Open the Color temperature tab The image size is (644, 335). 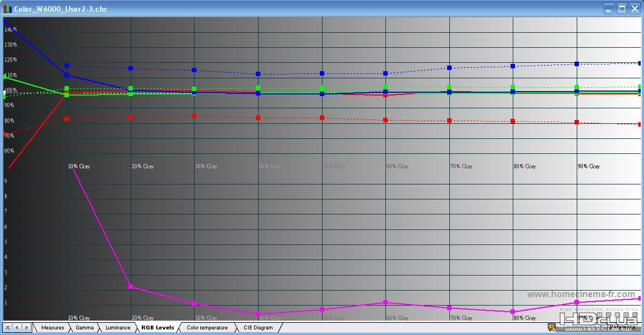[x=207, y=328]
